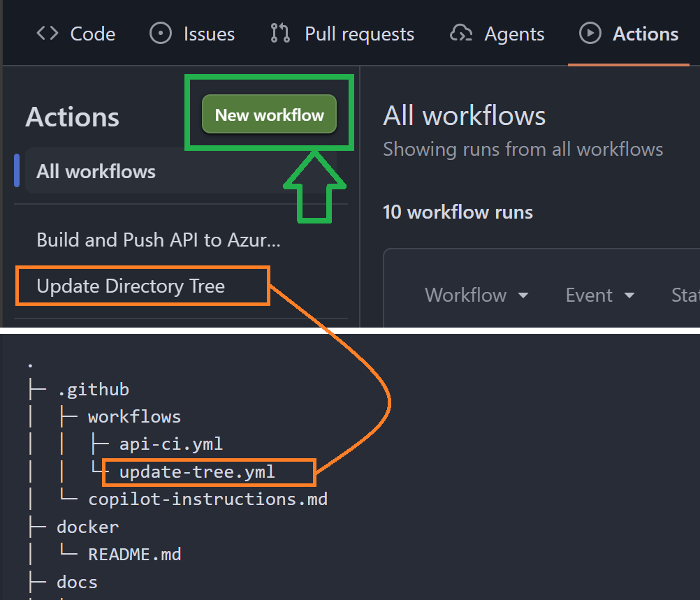Click api-ci.yml in the tree
Viewport: 700px width, 600px height.
171,444
